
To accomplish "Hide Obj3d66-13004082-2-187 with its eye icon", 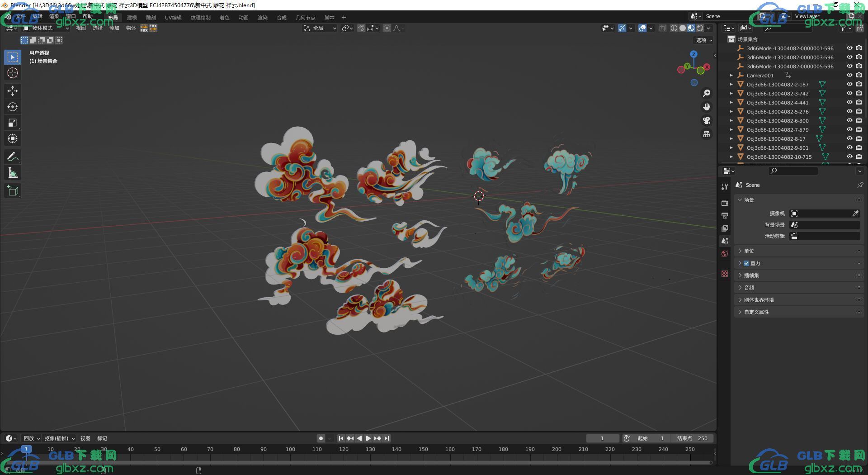I will [849, 84].
